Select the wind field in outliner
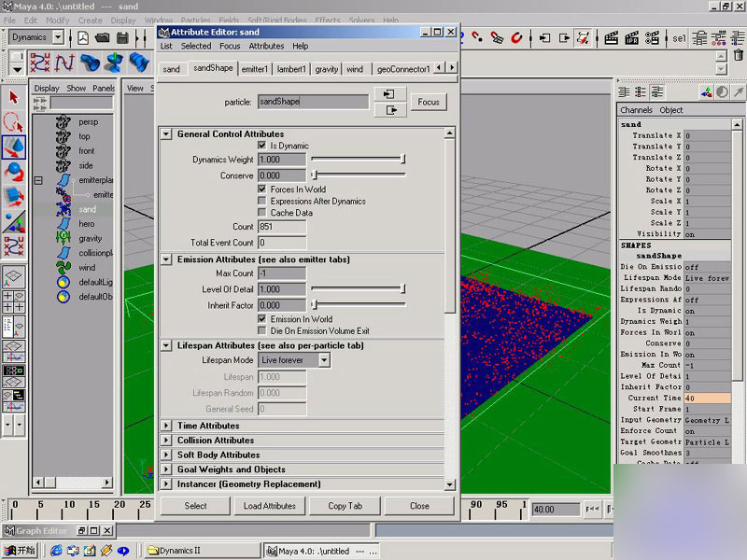Viewport: 747px width, 560px height. 87,268
